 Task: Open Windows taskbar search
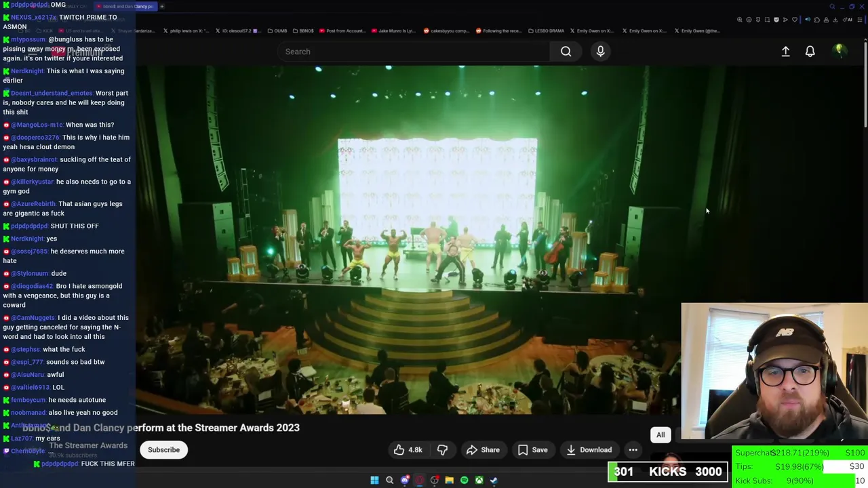[389, 480]
